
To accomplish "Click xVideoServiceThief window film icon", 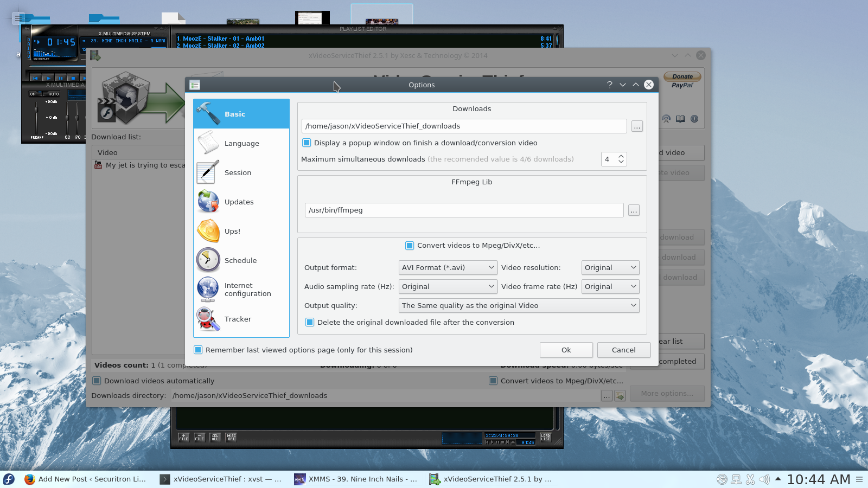I will (x=95, y=55).
